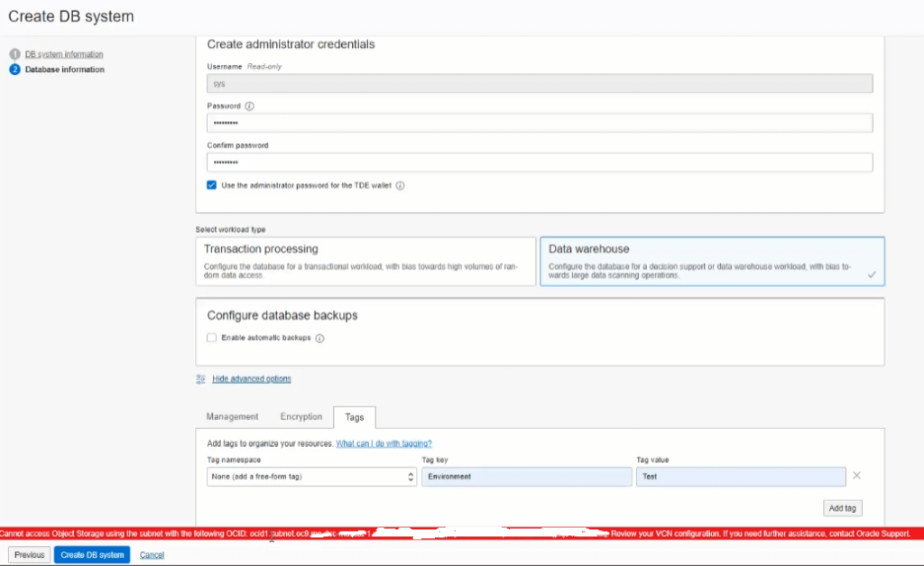Switch to the Encryption tab

pos(300,417)
